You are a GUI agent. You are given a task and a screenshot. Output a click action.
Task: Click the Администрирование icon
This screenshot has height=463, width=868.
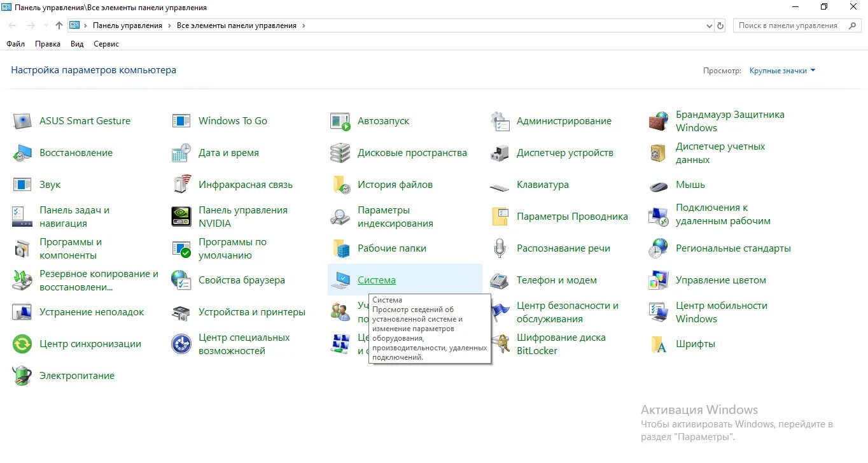500,121
